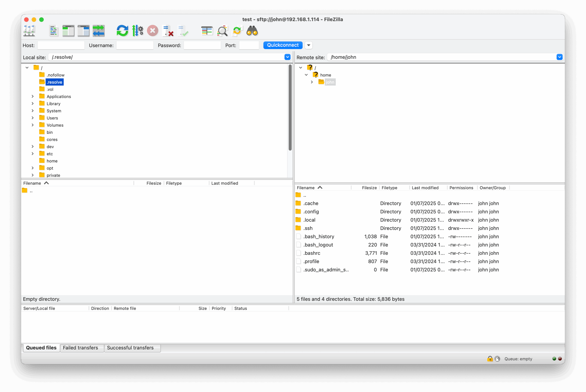Toggle display of the message log
Image resolution: width=586 pixels, height=392 pixels.
[54, 30]
